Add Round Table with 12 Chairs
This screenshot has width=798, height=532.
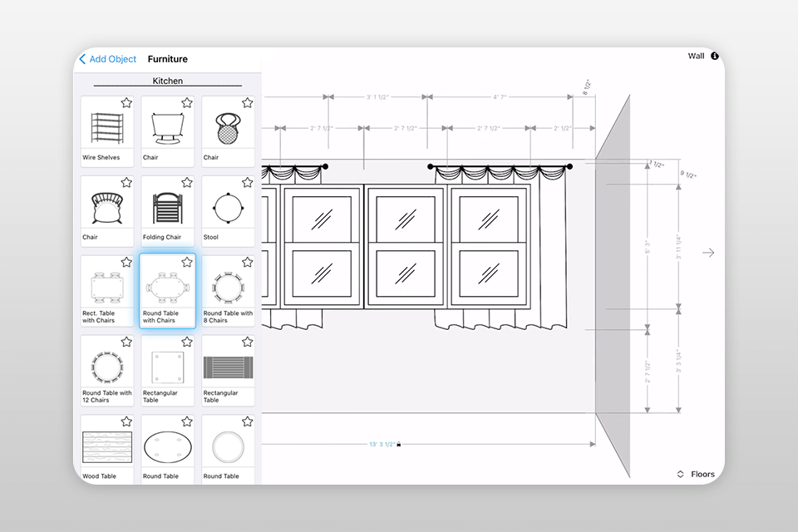click(107, 371)
